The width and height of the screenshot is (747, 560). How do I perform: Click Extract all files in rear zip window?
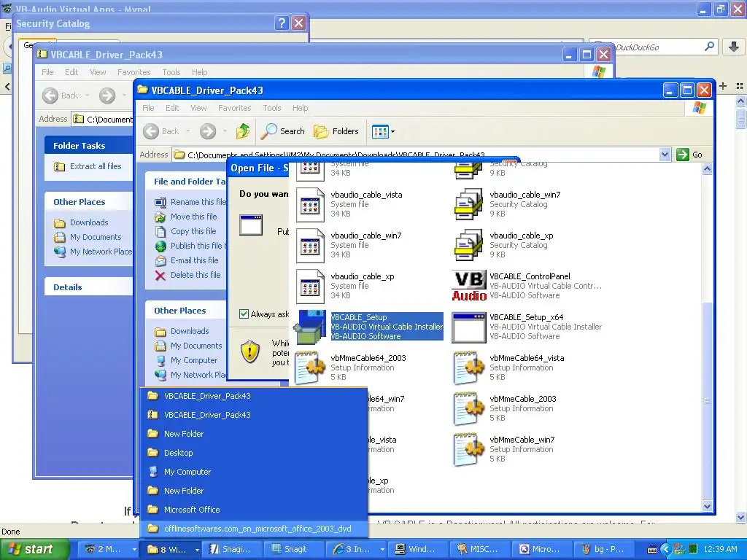96,166
